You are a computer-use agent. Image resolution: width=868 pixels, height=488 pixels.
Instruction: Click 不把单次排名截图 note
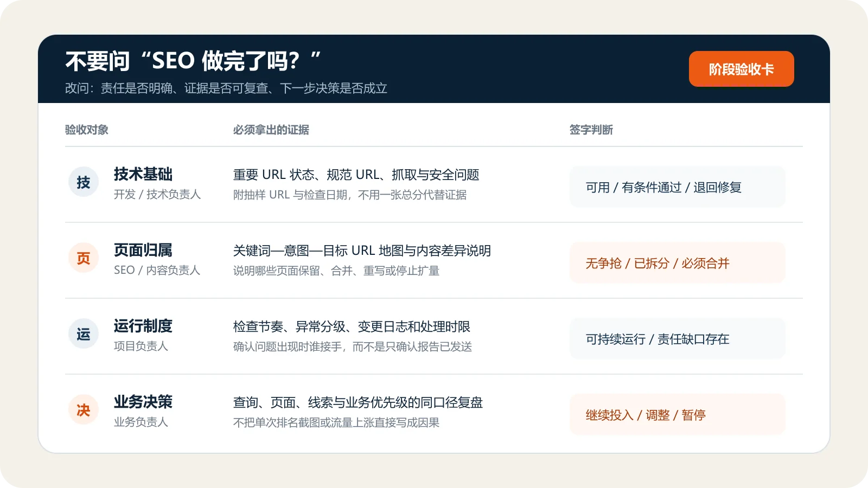(336, 422)
